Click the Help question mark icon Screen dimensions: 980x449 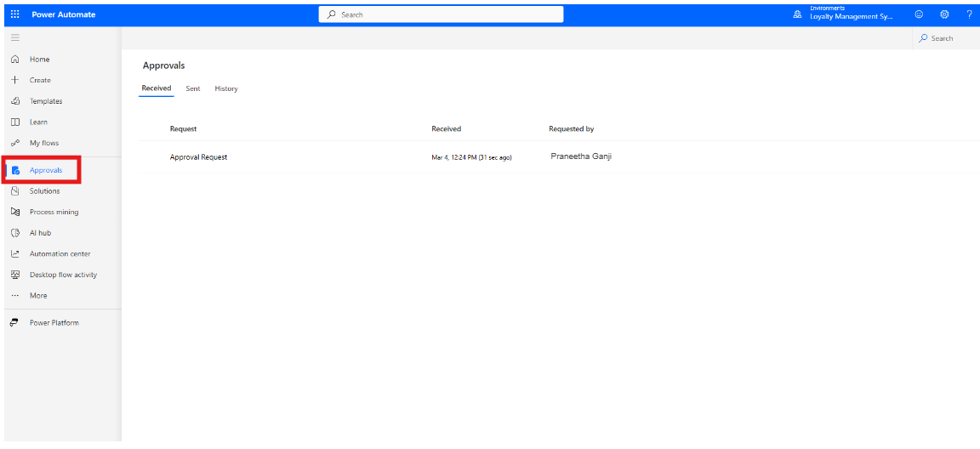pyautogui.click(x=969, y=14)
